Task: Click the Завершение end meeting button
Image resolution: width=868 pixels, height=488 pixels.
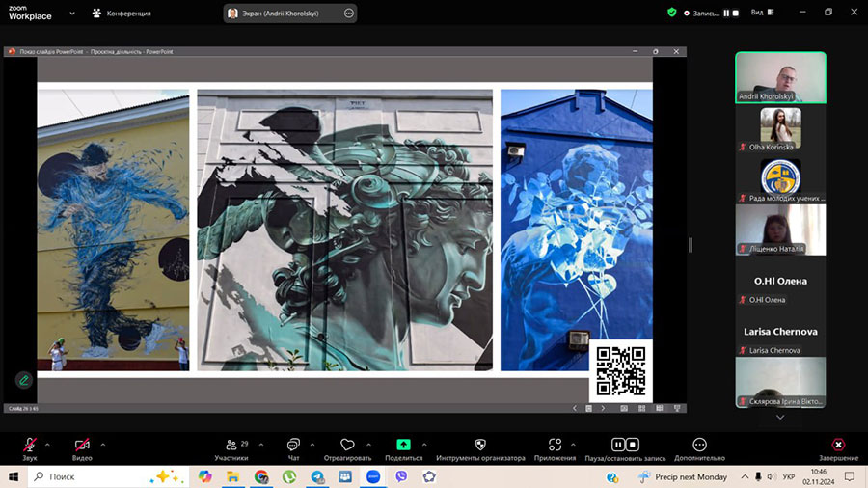Action: 839,448
